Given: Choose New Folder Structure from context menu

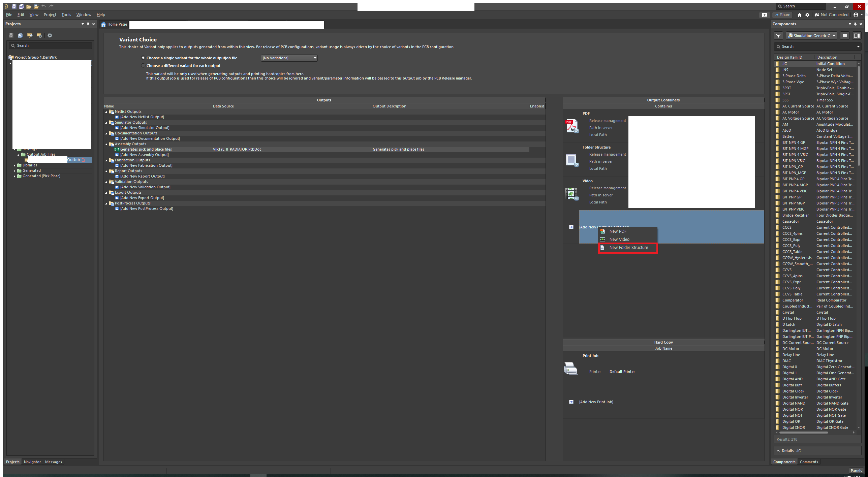Looking at the screenshot, I should 628,248.
